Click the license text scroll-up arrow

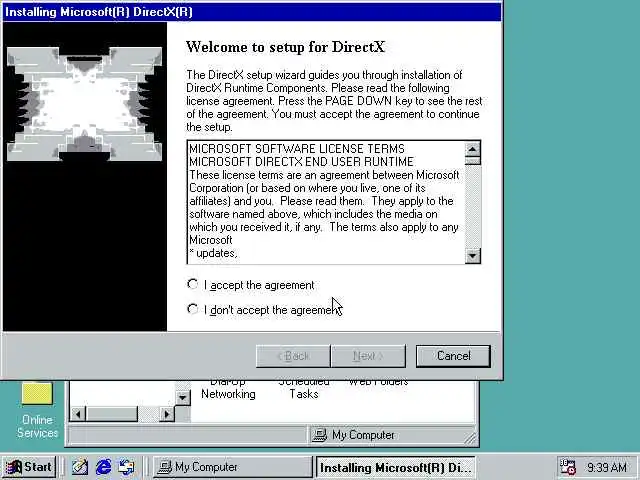(473, 149)
